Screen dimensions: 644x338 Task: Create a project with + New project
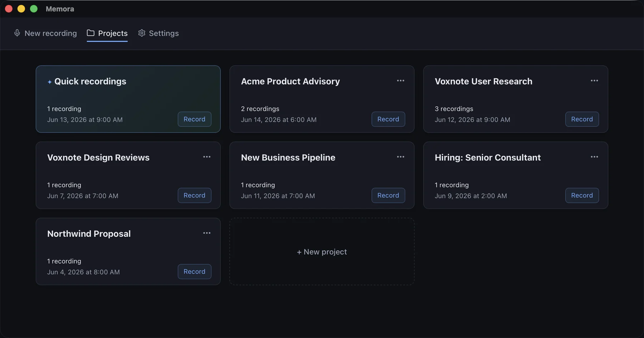tap(322, 252)
